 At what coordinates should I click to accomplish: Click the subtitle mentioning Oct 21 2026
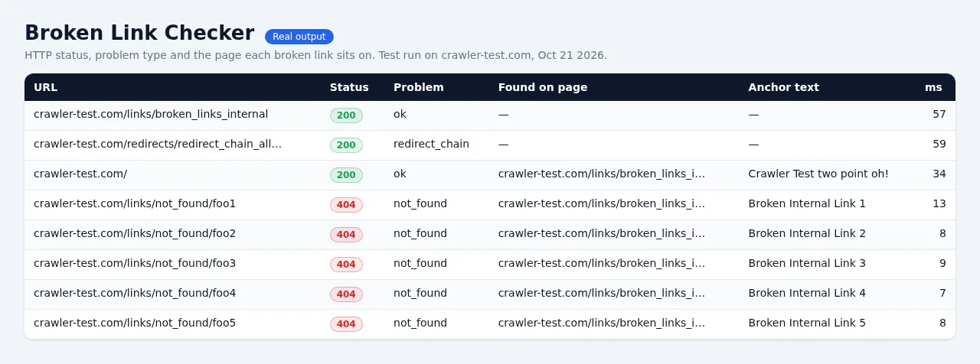tap(315, 55)
